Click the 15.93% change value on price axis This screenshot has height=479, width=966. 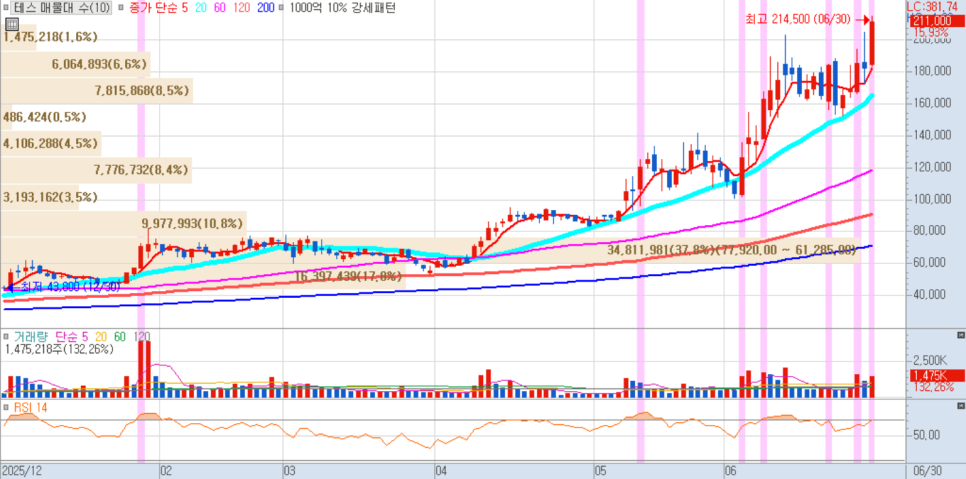click(x=930, y=31)
